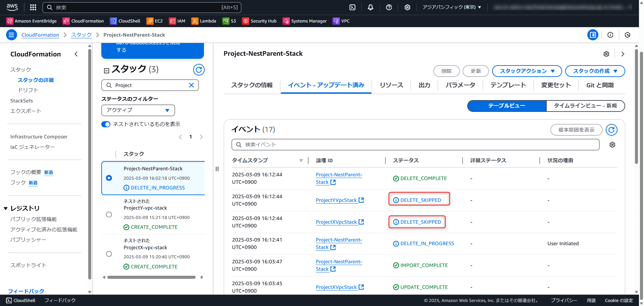Image resolution: width=644 pixels, height=306 pixels.
Task: Open external link icon next to ProjectYVpcStack
Action: (x=361, y=200)
